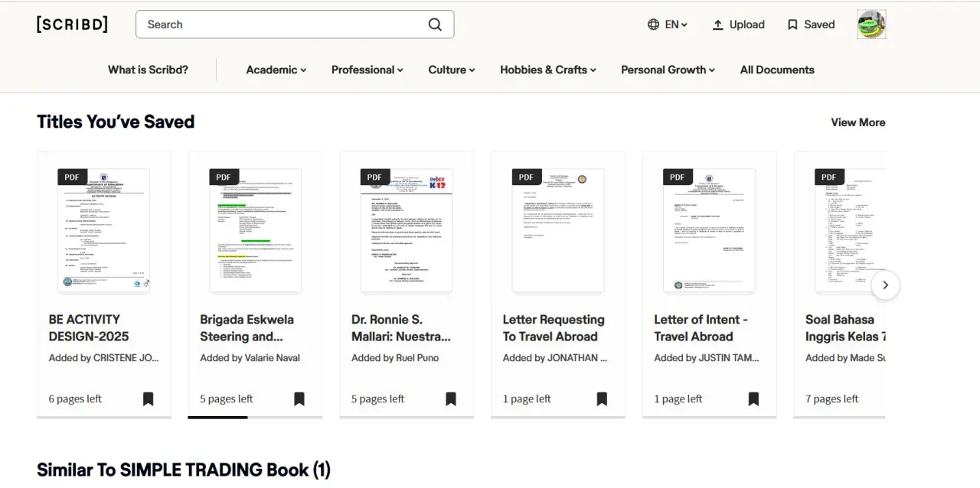Open Soal Bahasa Inggris Kelas title
This screenshot has width=980, height=488.
click(845, 327)
